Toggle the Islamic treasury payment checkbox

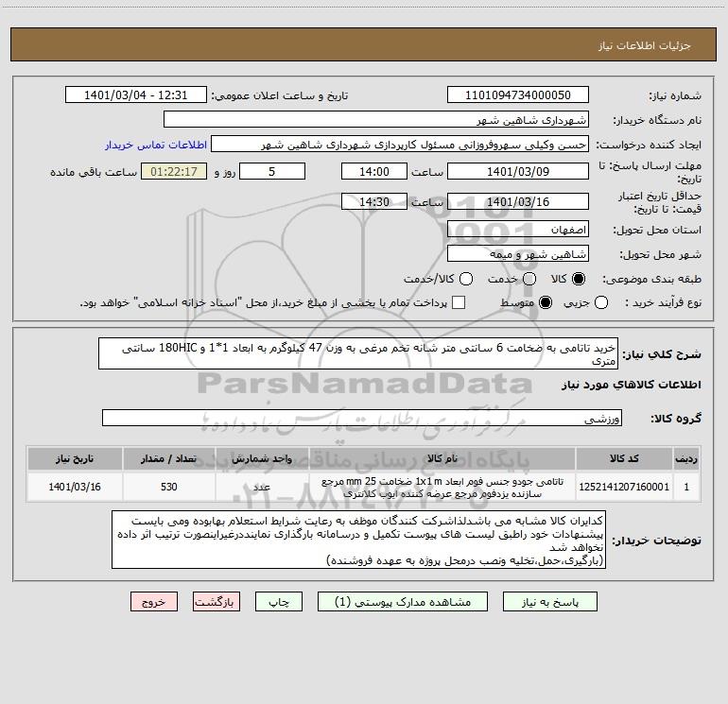[x=459, y=302]
